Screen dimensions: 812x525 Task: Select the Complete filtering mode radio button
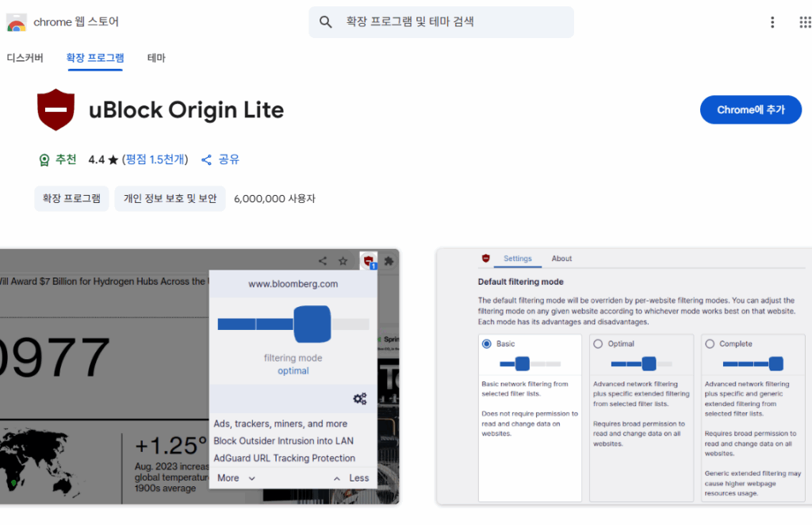710,343
